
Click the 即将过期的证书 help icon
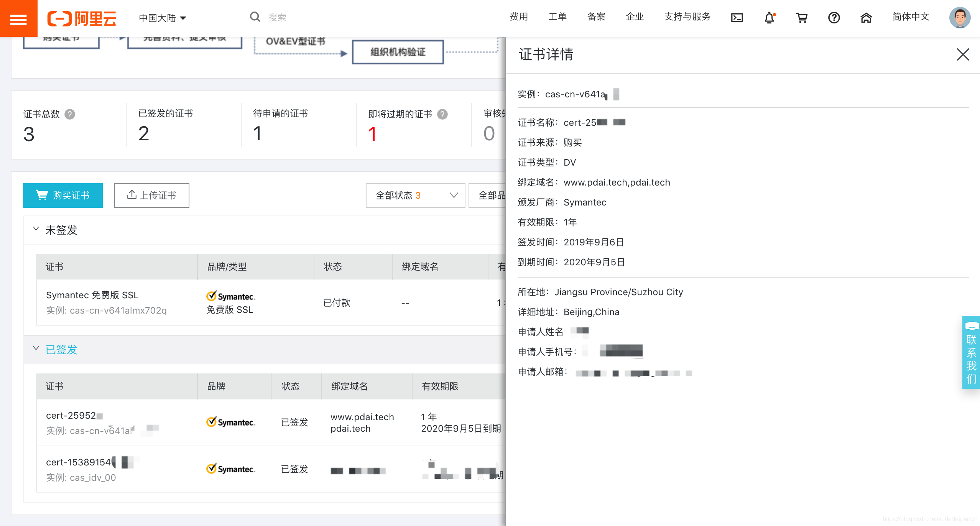(442, 114)
